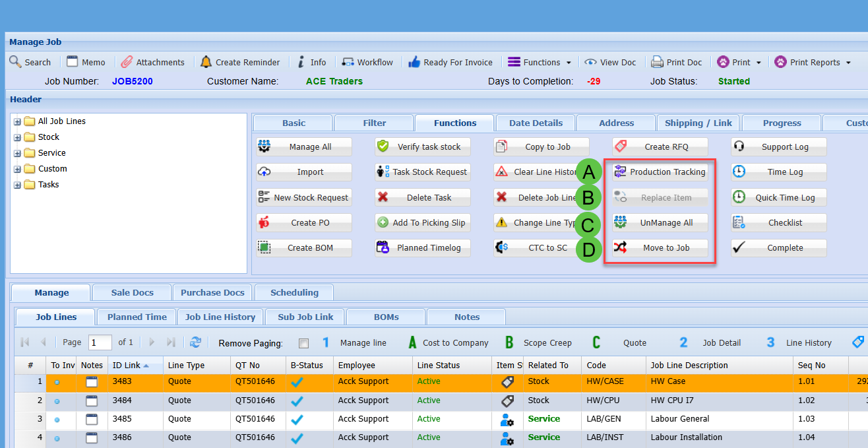
Task: Click the page number input field
Action: pos(100,342)
